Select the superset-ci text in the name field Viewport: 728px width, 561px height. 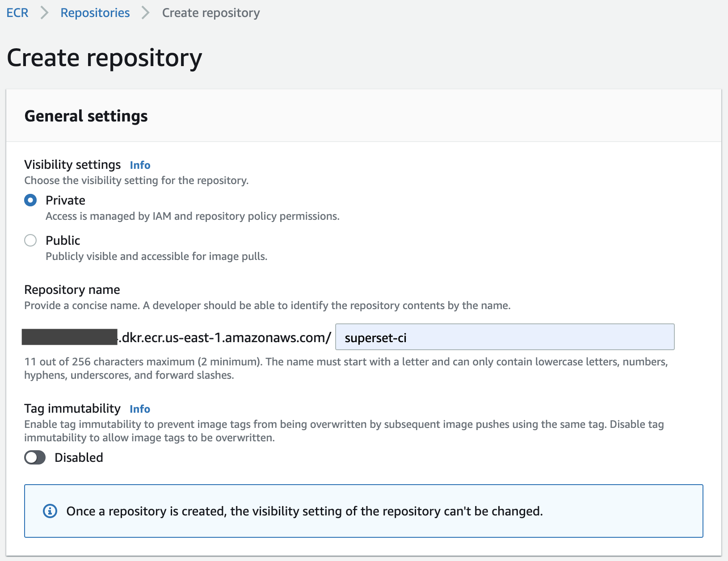(376, 338)
